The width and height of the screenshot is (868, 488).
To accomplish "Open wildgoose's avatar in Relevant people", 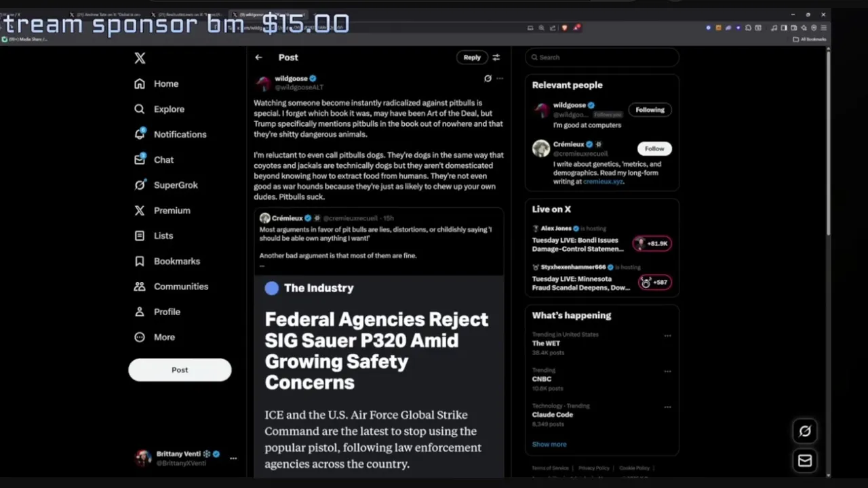I will (541, 110).
